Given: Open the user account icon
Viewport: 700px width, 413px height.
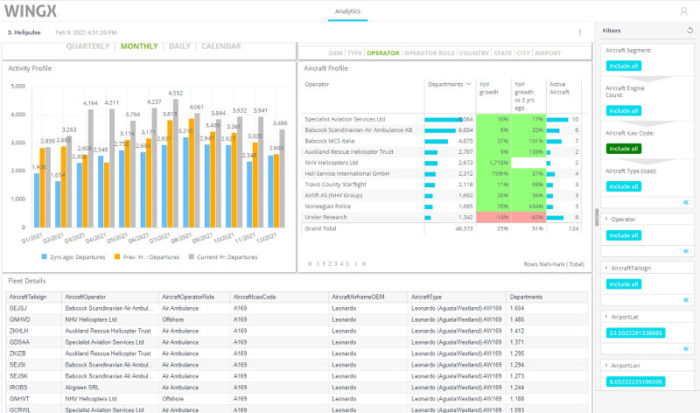Looking at the screenshot, I should (683, 11).
